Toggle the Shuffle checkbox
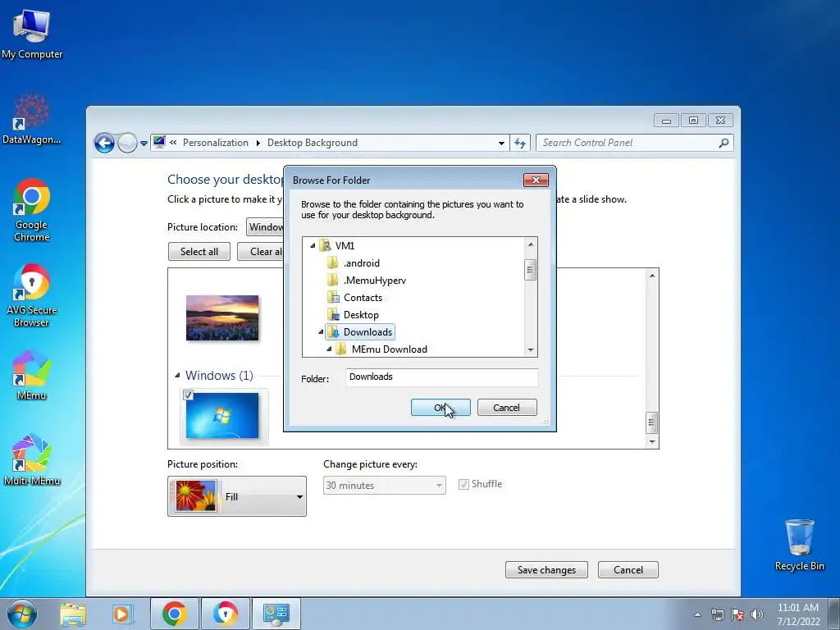This screenshot has width=840, height=630. tap(464, 484)
